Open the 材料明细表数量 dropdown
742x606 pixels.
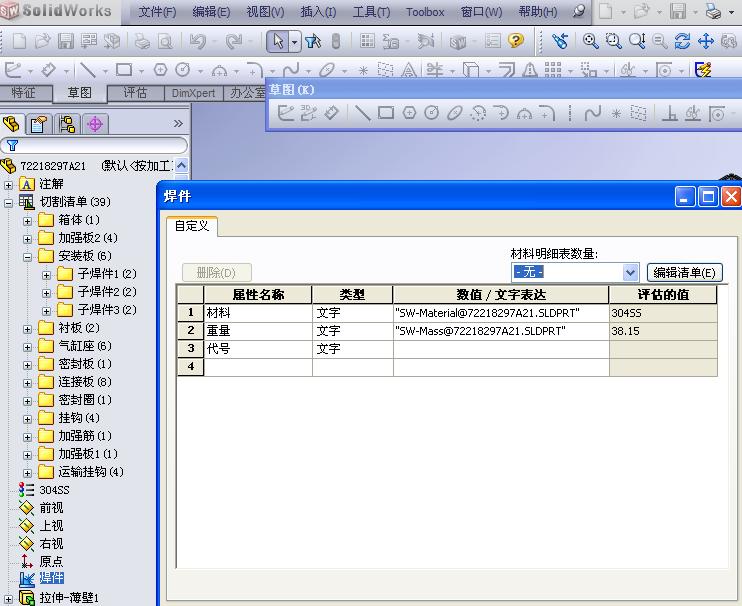tap(630, 272)
